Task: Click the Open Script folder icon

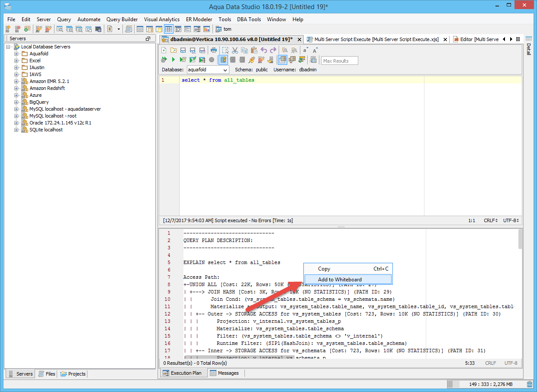Action: click(x=173, y=50)
